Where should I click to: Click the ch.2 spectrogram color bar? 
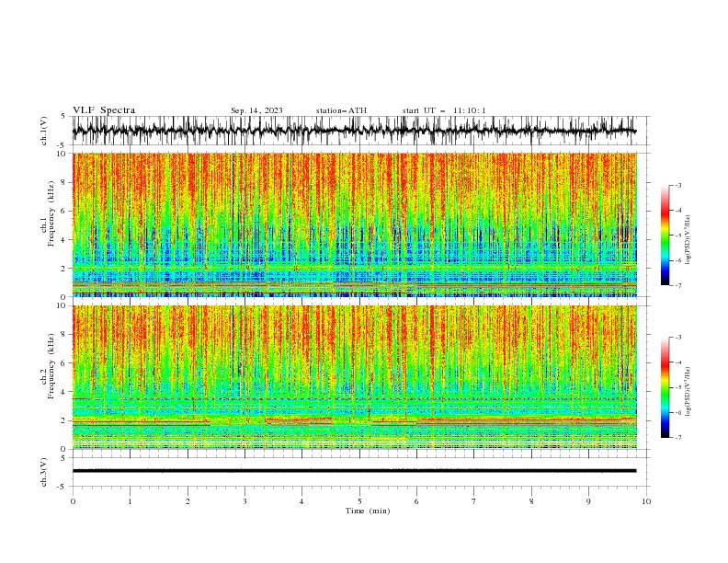pos(665,387)
